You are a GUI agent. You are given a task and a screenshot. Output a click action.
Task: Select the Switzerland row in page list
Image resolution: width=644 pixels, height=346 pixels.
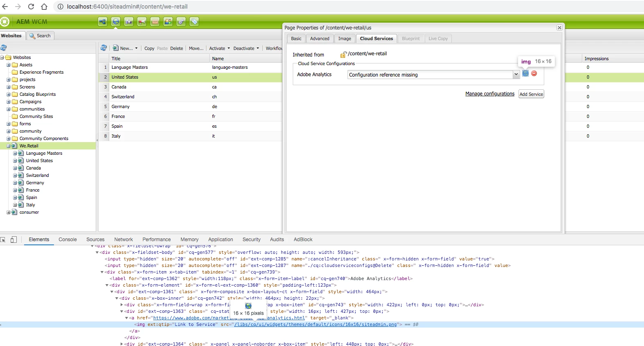(x=190, y=97)
